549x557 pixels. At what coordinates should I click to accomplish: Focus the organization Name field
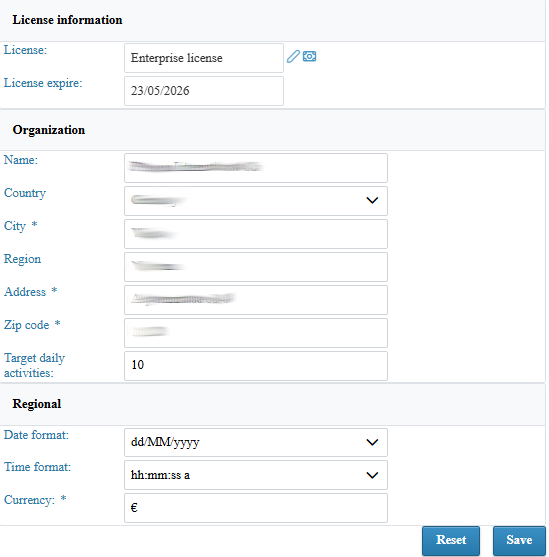pyautogui.click(x=256, y=168)
